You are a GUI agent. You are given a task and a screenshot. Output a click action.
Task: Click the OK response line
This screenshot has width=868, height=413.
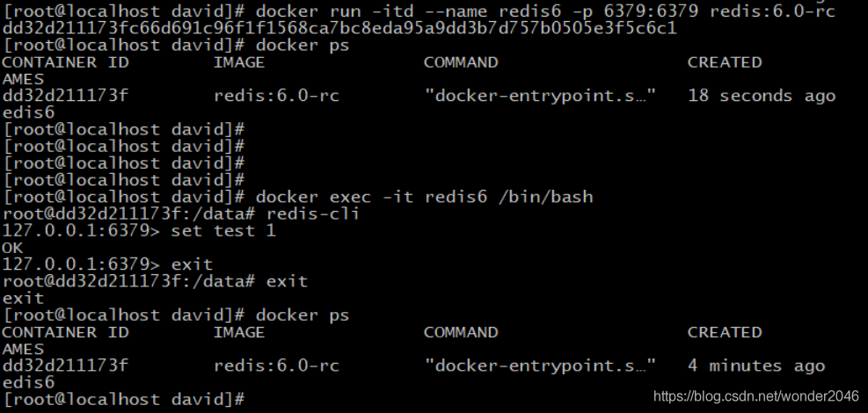(12, 248)
